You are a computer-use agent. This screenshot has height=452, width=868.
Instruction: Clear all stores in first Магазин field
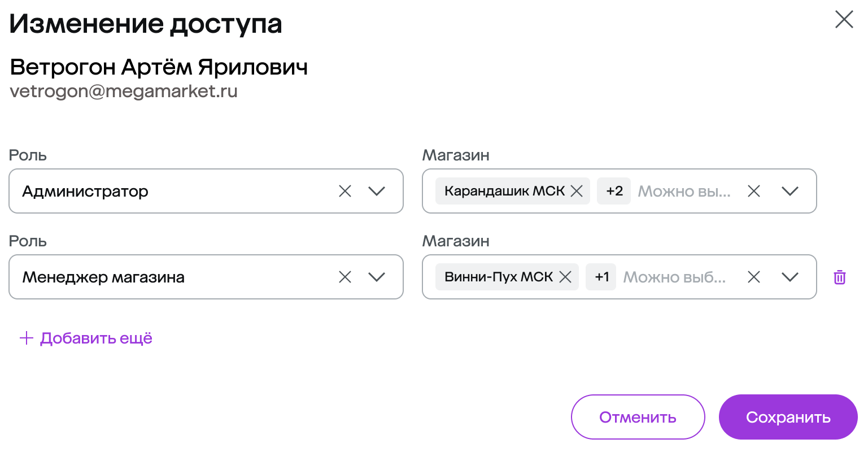tap(753, 192)
